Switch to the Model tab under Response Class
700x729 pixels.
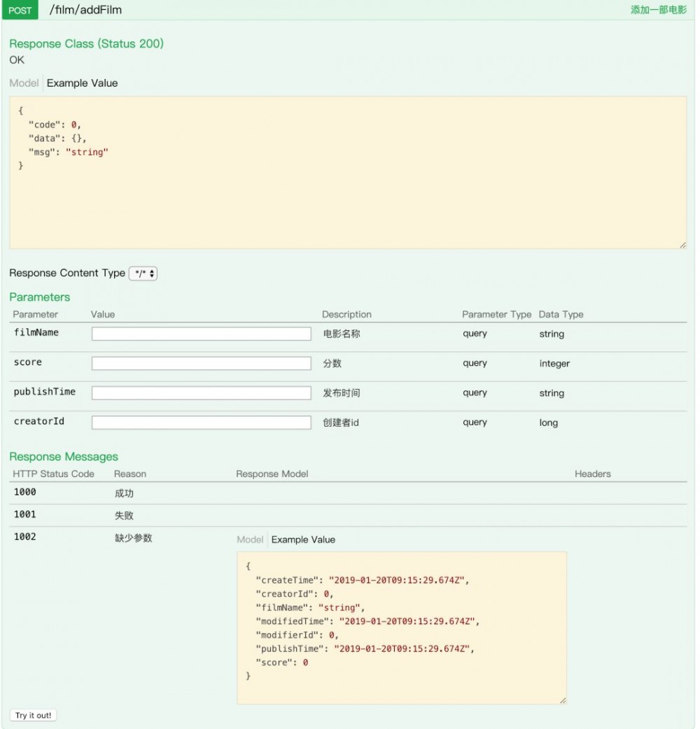point(24,83)
